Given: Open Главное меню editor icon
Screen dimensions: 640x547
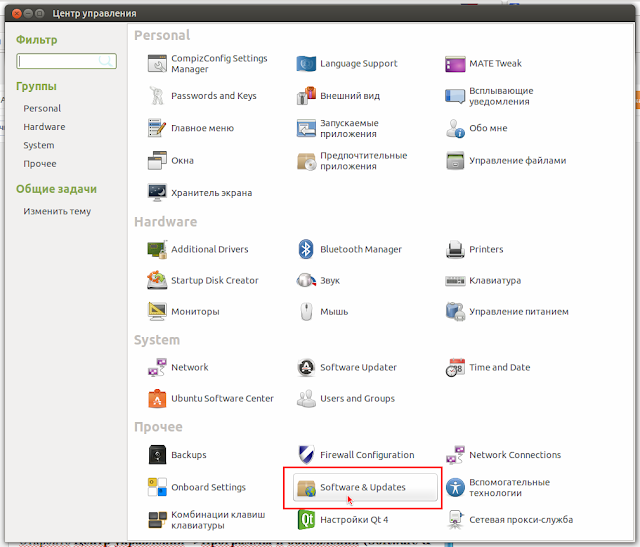Looking at the screenshot, I should 157,128.
